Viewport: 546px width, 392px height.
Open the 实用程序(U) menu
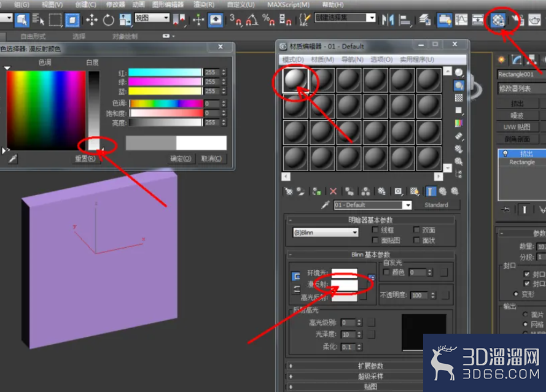417,60
